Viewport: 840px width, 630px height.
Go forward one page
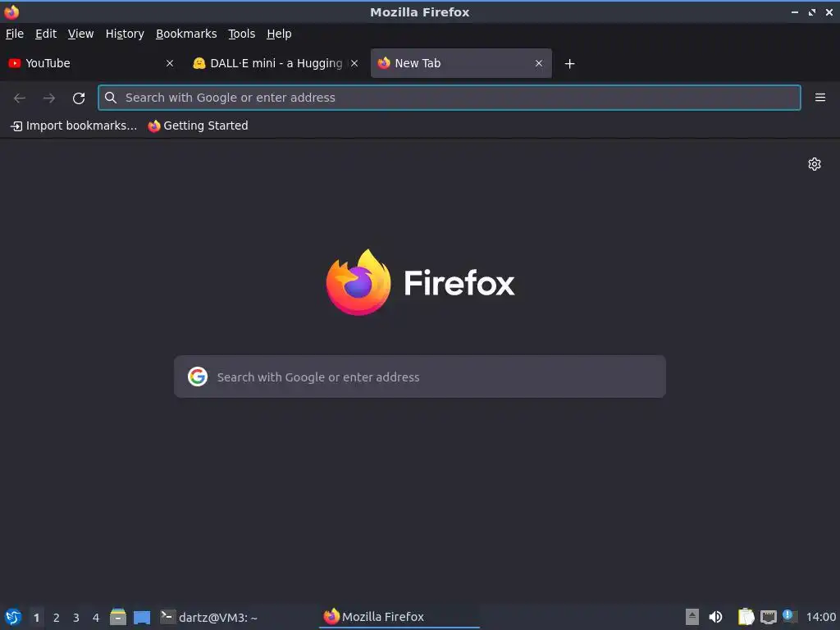[49, 98]
